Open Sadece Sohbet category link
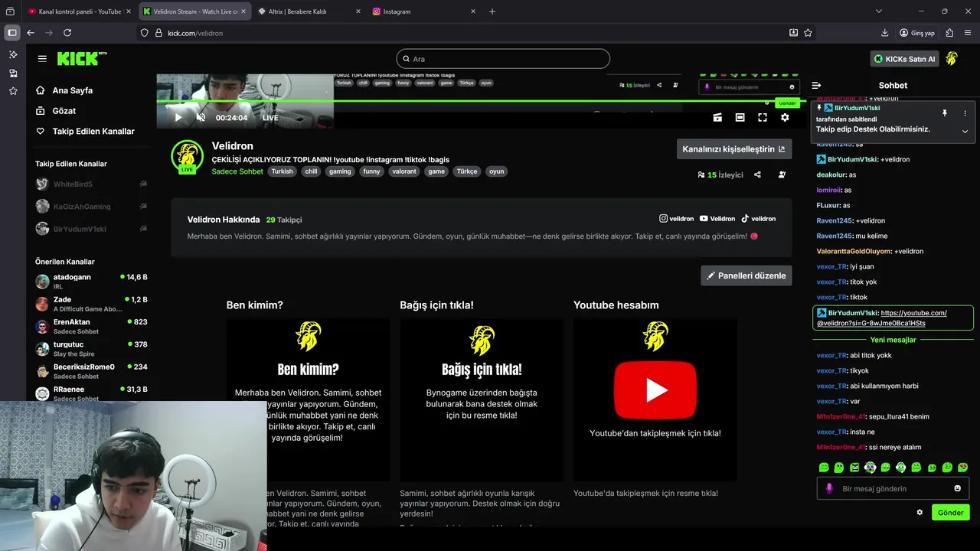 [237, 171]
